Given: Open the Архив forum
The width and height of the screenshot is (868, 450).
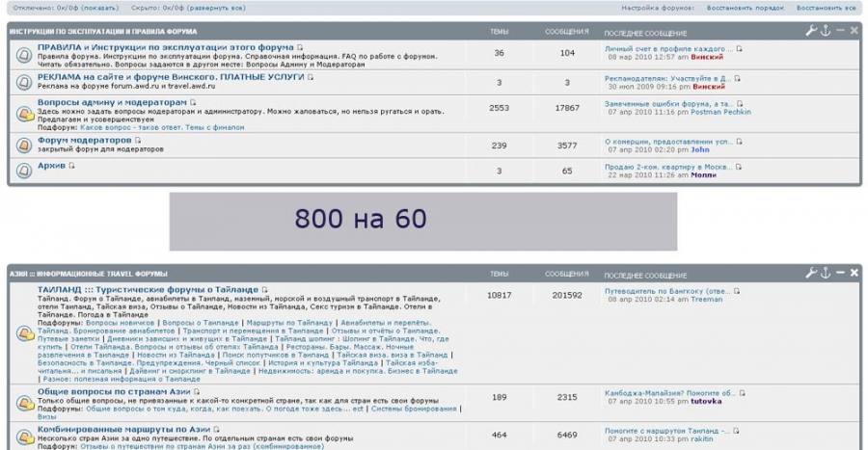Looking at the screenshot, I should tap(51, 166).
